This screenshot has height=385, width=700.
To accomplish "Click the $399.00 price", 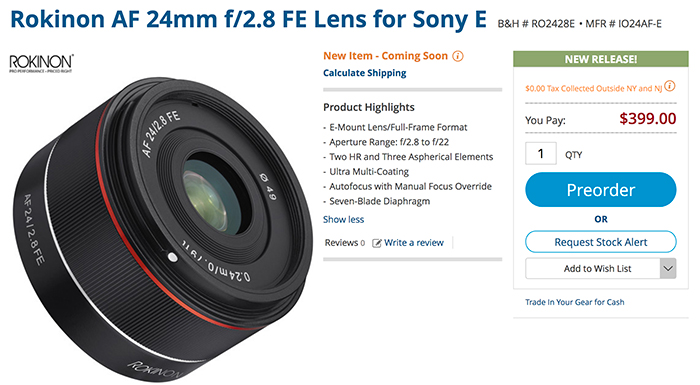I will pyautogui.click(x=647, y=118).
